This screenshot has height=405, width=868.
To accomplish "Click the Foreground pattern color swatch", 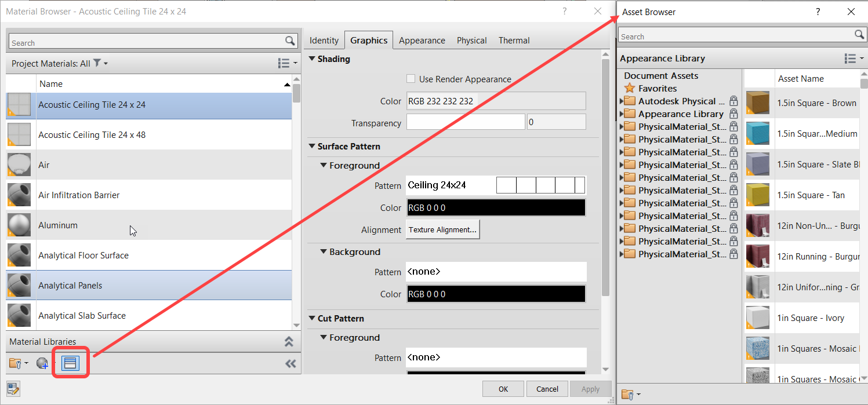I will coord(496,207).
